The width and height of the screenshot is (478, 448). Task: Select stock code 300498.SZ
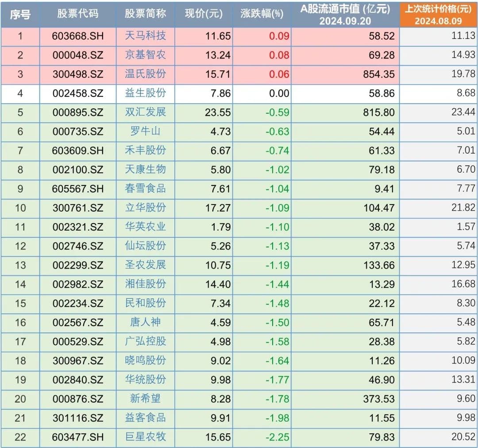point(78,74)
